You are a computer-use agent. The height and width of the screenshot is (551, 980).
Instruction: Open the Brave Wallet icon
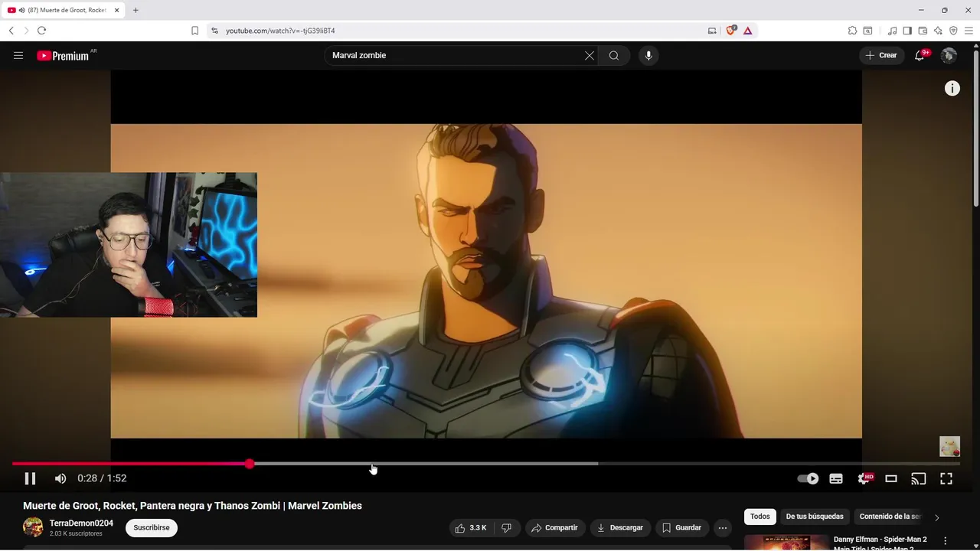pos(923,31)
